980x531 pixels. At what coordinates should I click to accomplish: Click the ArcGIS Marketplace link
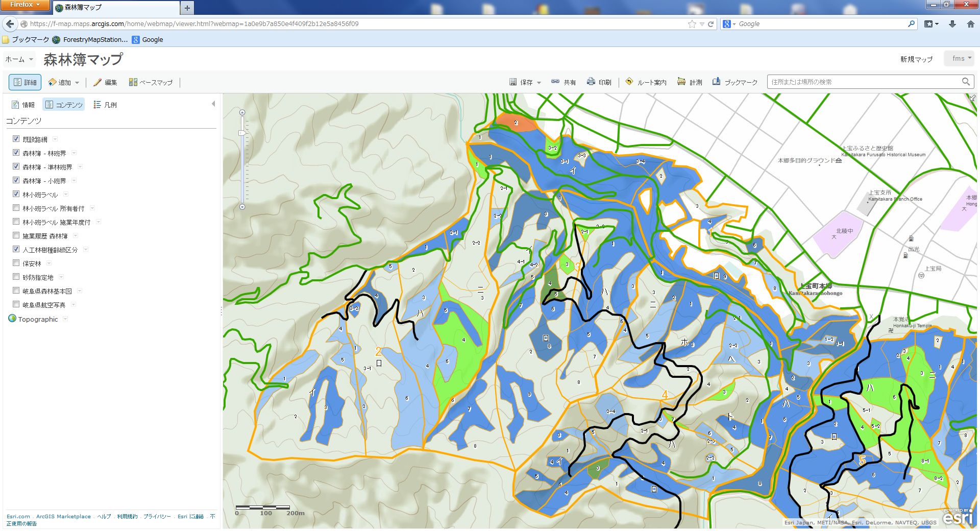63,516
